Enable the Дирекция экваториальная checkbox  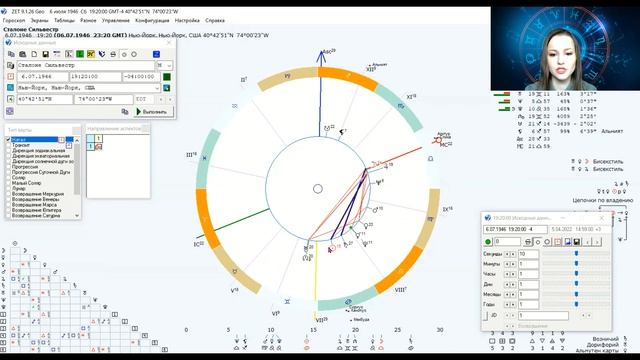8,156
